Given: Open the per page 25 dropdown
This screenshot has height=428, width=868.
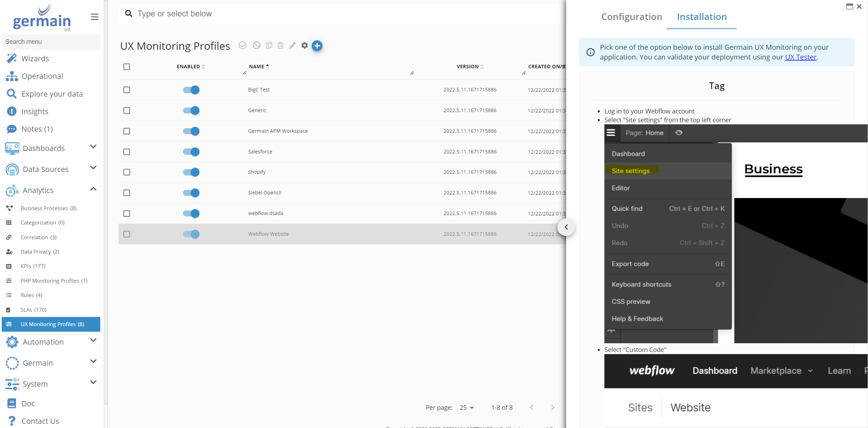Looking at the screenshot, I should (467, 407).
